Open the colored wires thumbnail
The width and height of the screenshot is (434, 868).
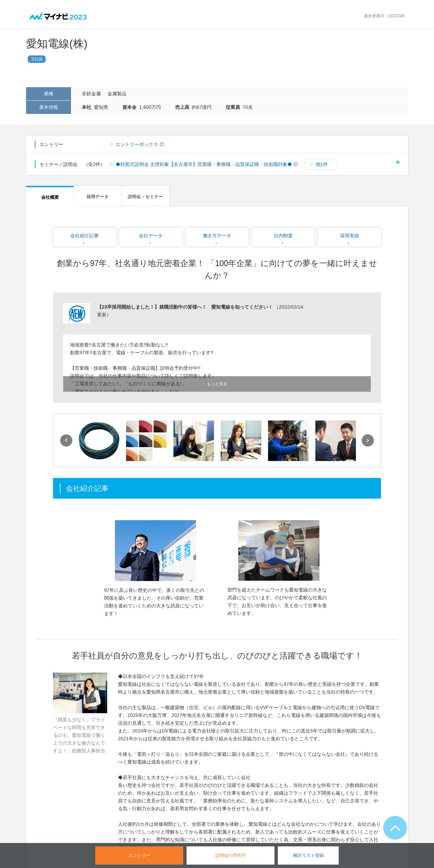pos(146,441)
